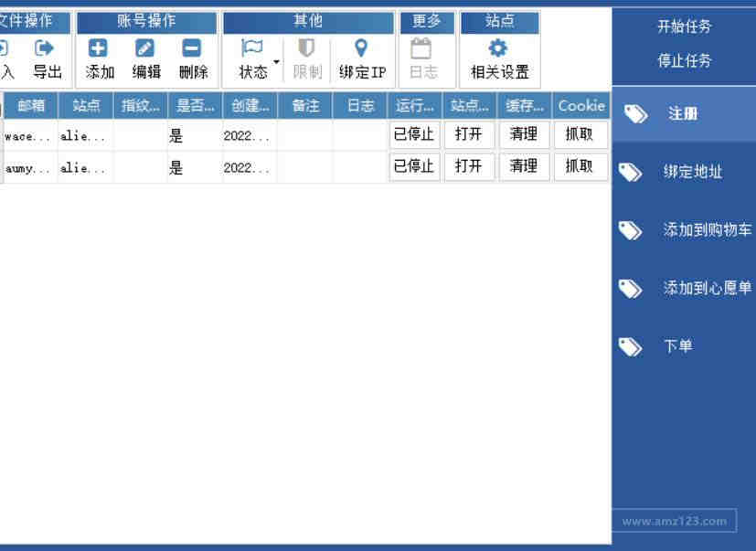
Task: Open the 状态 dropdown arrow
Action: click(276, 62)
